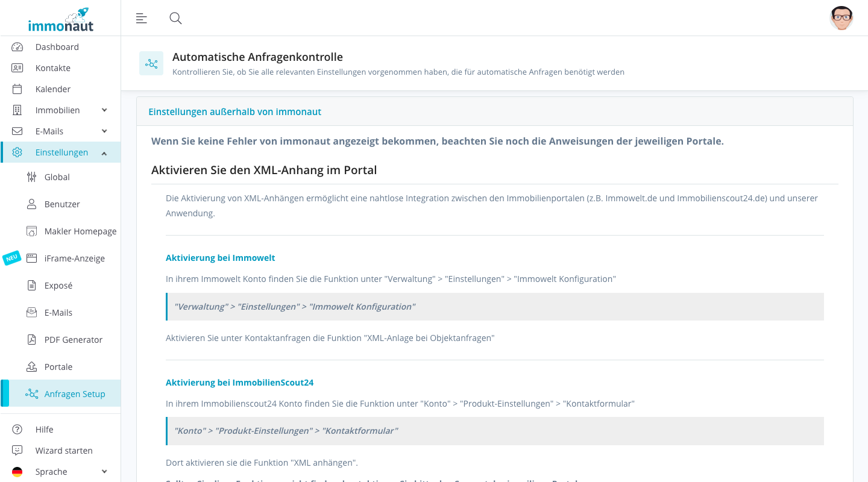This screenshot has height=482, width=868.
Task: Select the PDF Generator icon
Action: 31,339
